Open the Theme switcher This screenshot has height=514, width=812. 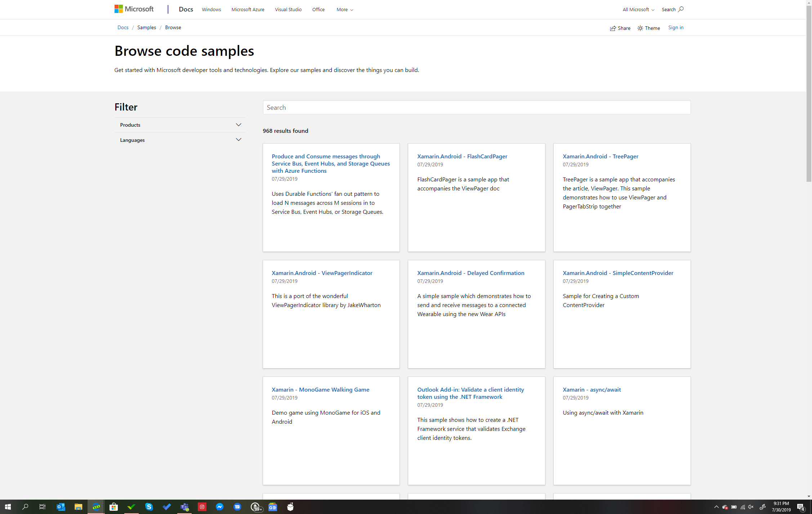pos(648,28)
